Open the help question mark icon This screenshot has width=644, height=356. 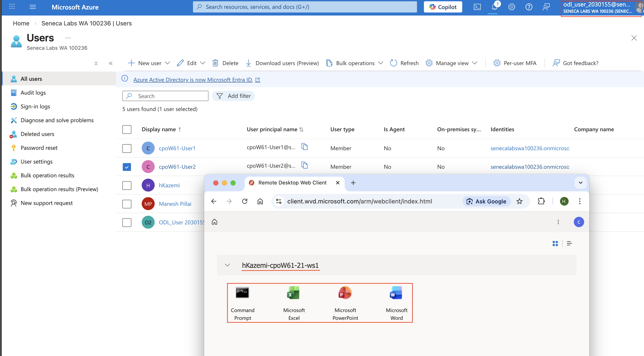(x=529, y=7)
